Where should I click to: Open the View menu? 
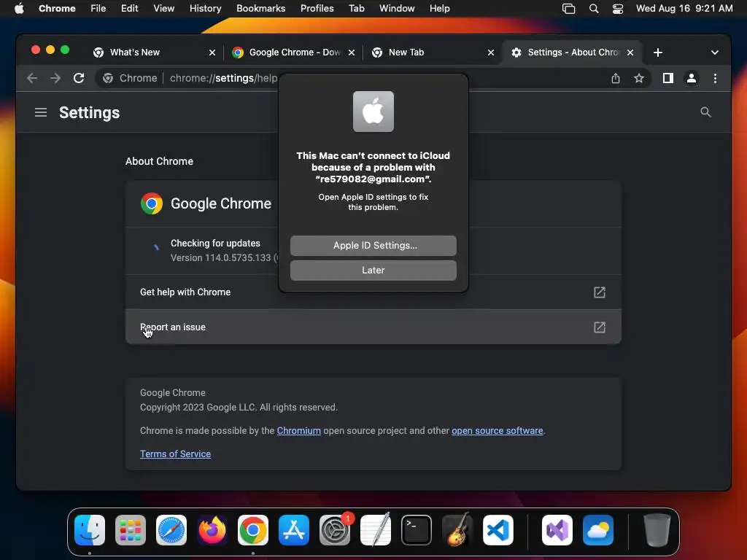(x=163, y=9)
